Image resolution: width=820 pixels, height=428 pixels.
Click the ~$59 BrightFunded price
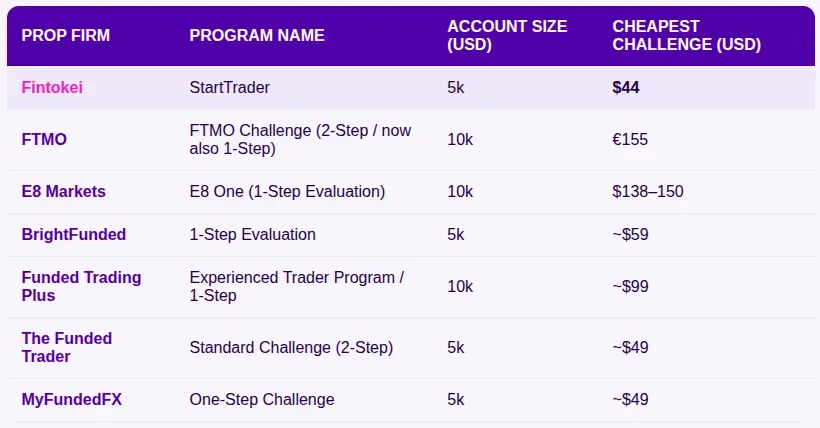(x=631, y=234)
